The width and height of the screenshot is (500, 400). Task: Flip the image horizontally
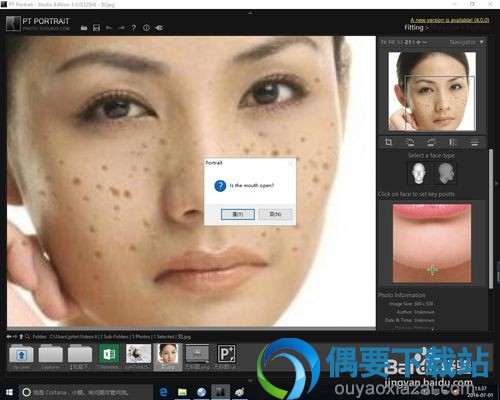(453, 142)
